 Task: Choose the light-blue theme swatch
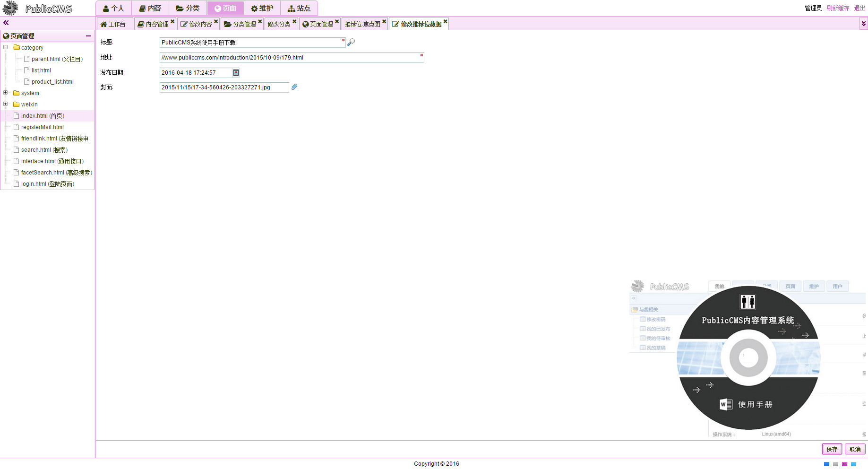[853, 464]
